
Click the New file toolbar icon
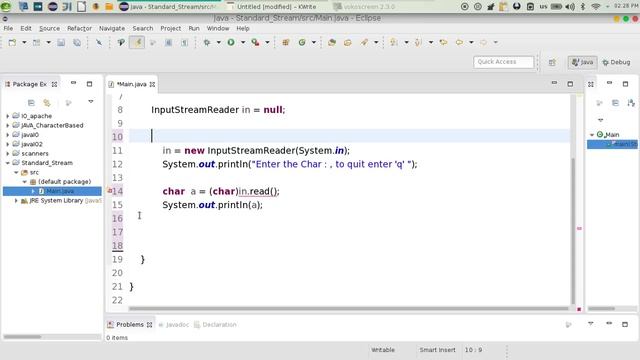coord(12,42)
